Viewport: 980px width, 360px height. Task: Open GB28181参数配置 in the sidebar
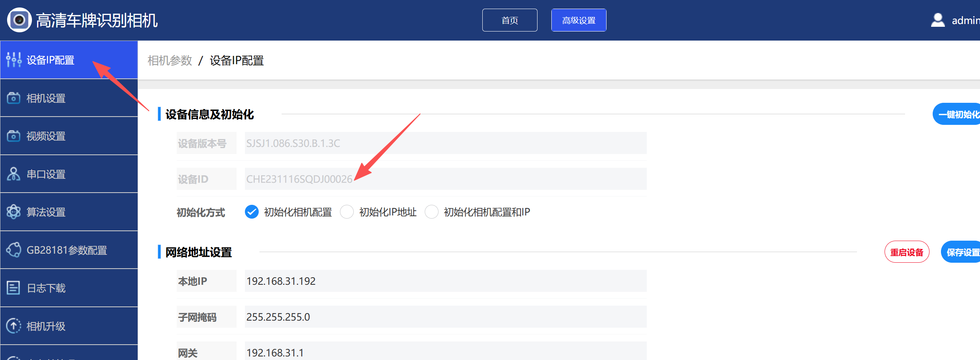click(x=69, y=250)
